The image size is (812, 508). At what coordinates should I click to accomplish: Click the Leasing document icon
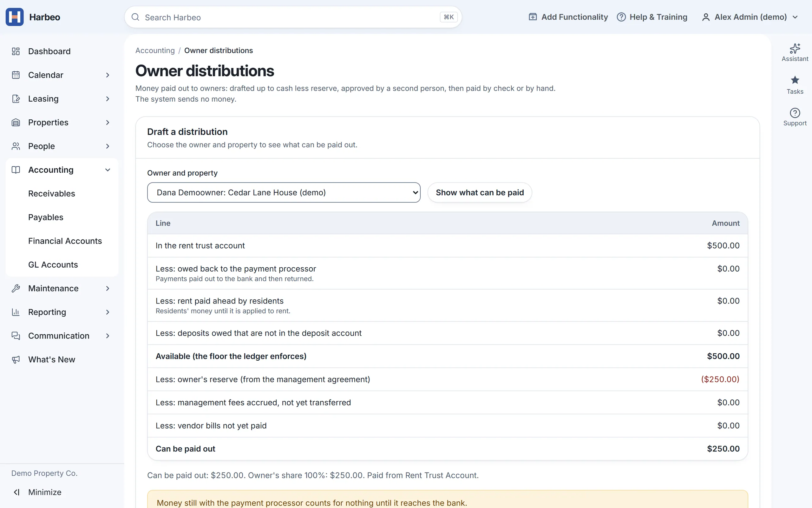pos(16,99)
